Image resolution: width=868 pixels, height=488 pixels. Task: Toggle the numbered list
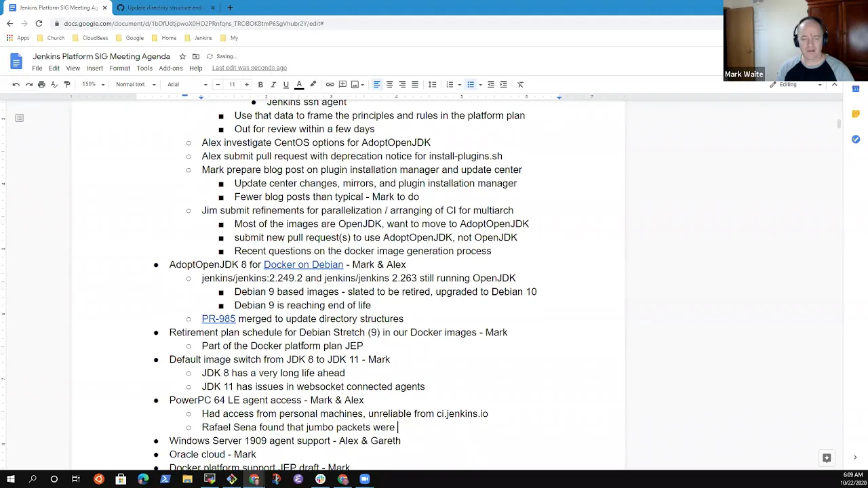[x=450, y=85]
